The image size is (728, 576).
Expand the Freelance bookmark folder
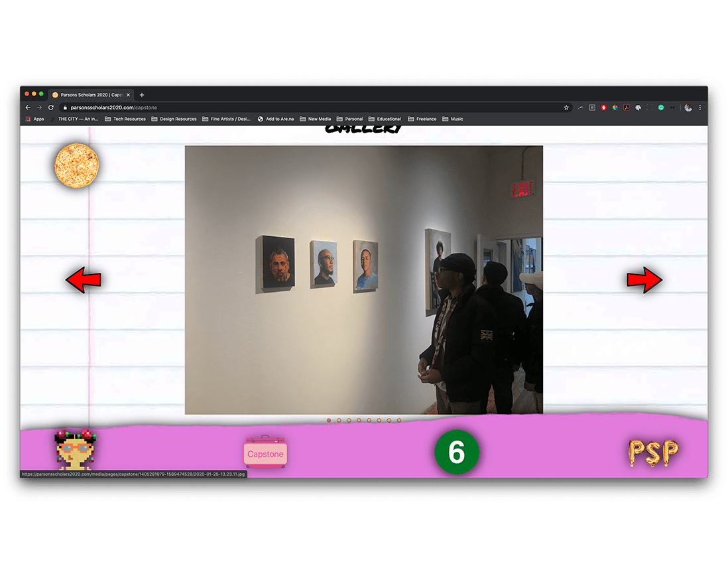click(422, 119)
